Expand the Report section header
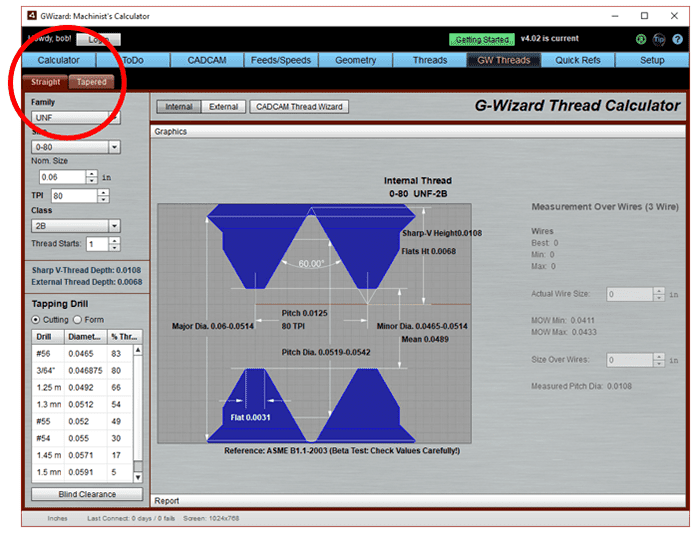The image size is (700, 539). click(x=418, y=501)
